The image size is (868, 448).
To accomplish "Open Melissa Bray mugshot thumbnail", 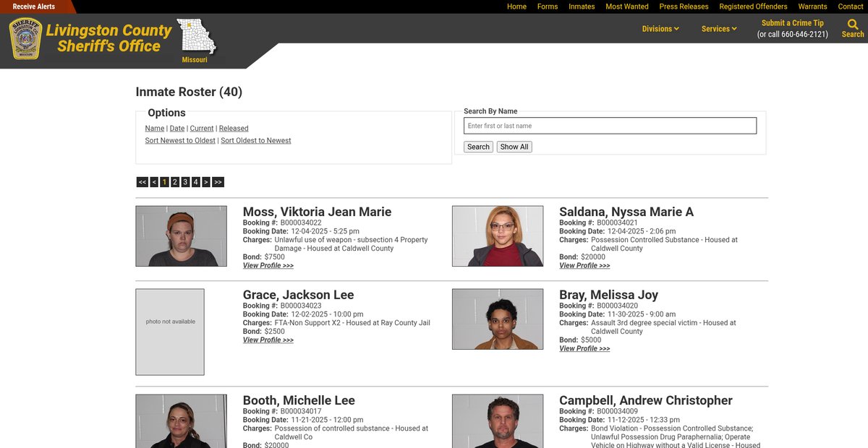I will pyautogui.click(x=498, y=319).
